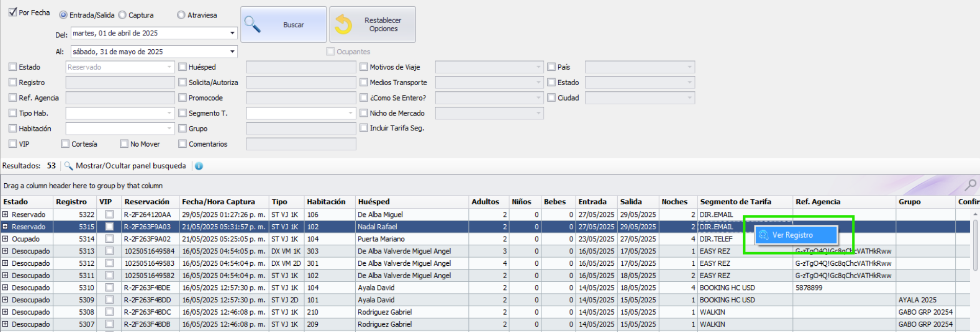The width and height of the screenshot is (980, 332).
Task: Check the VIP filter option
Action: point(13,144)
